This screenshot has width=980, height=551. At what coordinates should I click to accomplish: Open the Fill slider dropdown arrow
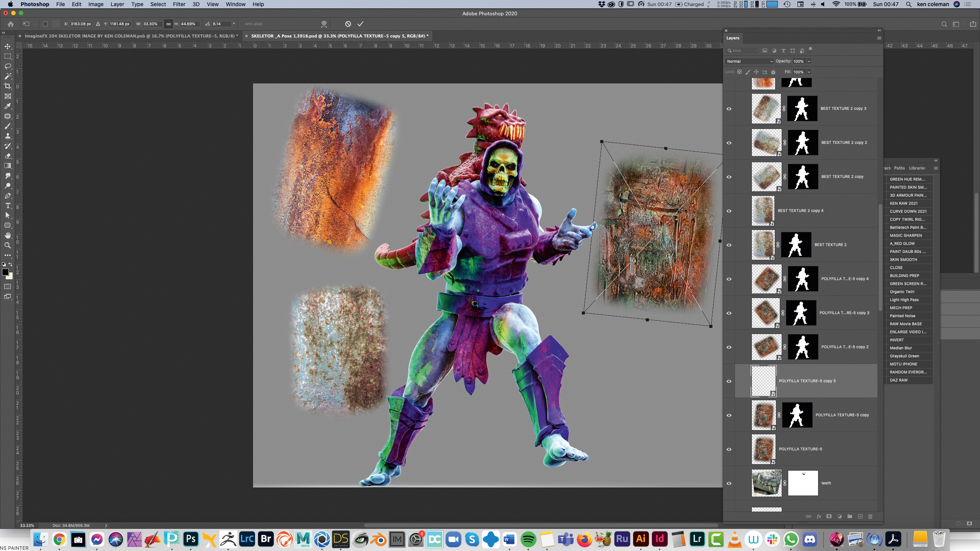click(x=809, y=72)
